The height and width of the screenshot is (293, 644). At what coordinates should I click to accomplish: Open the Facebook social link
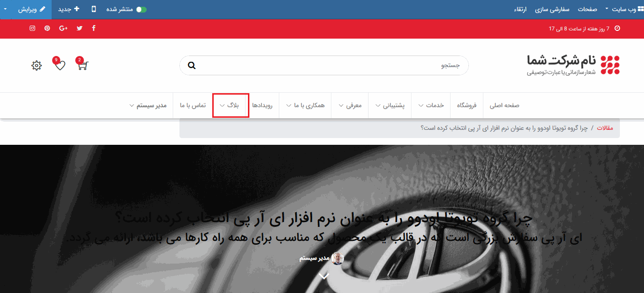[x=94, y=28]
